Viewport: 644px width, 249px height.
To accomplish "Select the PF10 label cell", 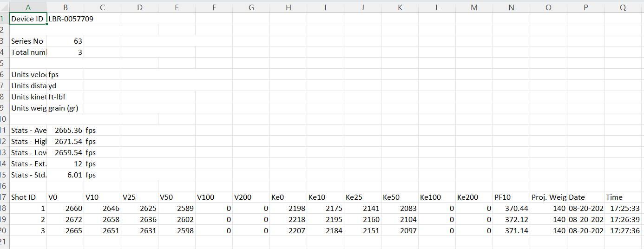I will point(511,197).
